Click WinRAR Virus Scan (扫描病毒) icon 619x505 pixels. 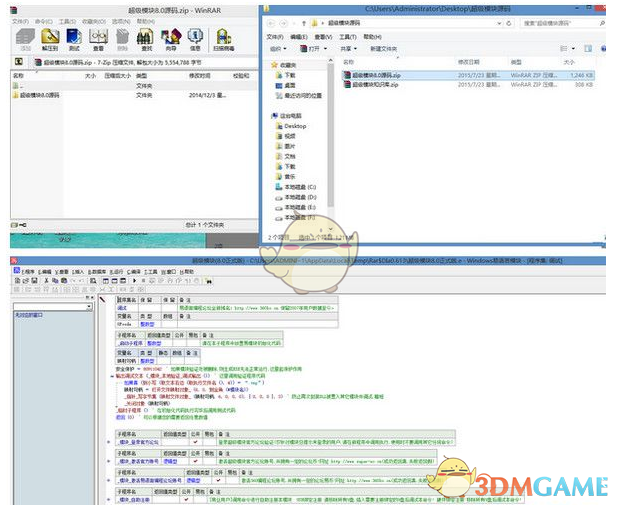pos(223,40)
